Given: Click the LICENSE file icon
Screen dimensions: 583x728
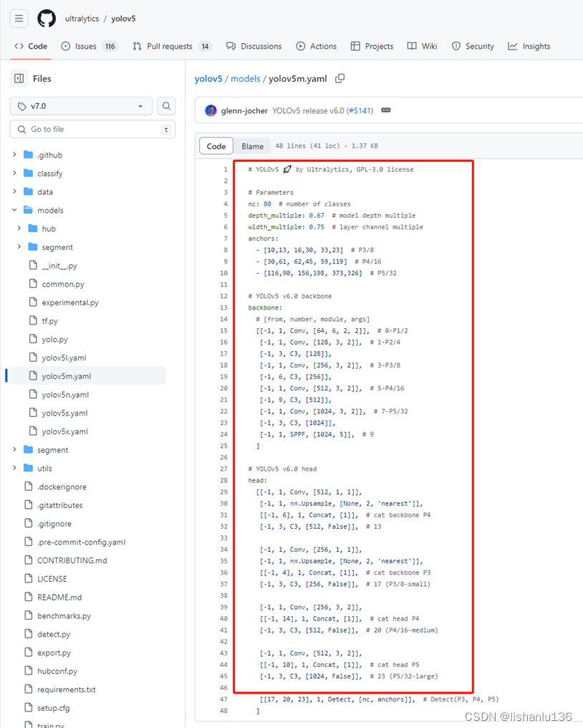Looking at the screenshot, I should (x=29, y=578).
